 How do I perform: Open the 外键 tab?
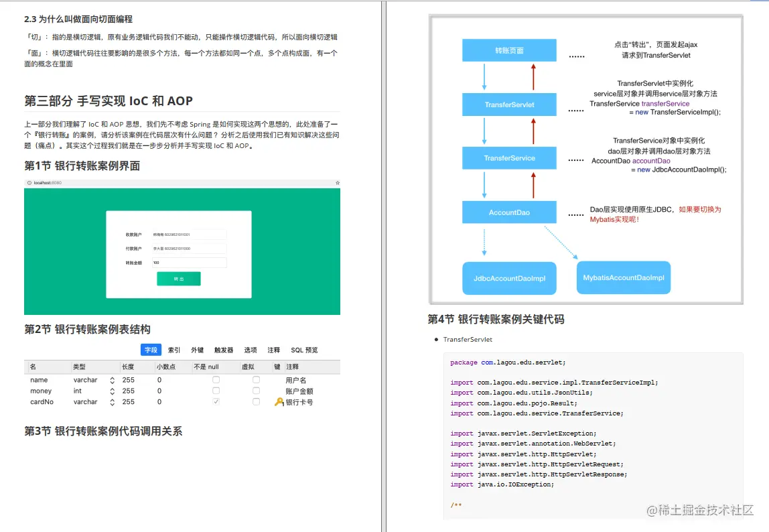point(197,350)
